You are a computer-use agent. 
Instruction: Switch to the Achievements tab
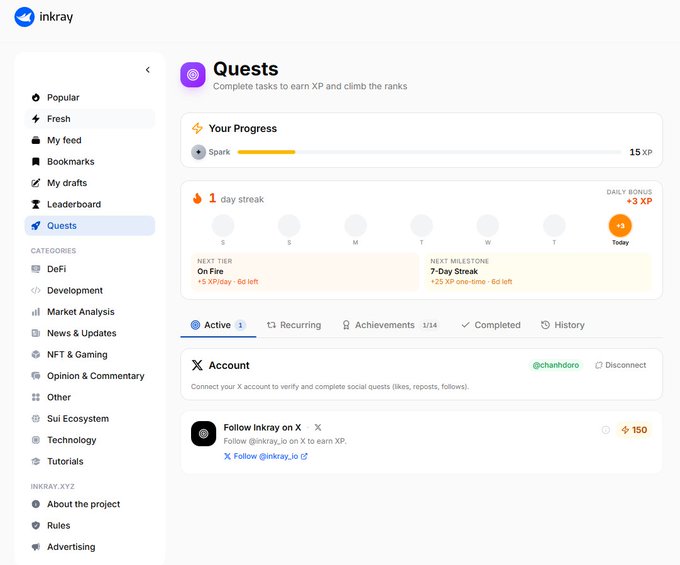(x=390, y=325)
